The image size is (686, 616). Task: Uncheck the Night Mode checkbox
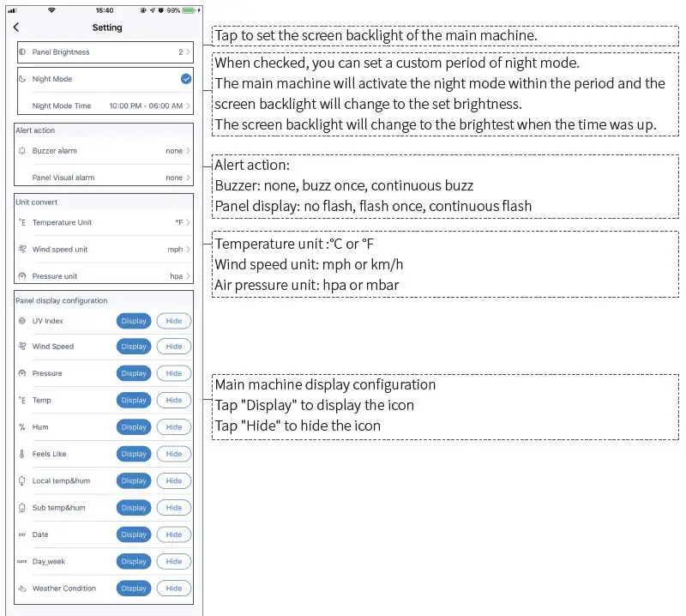point(186,79)
